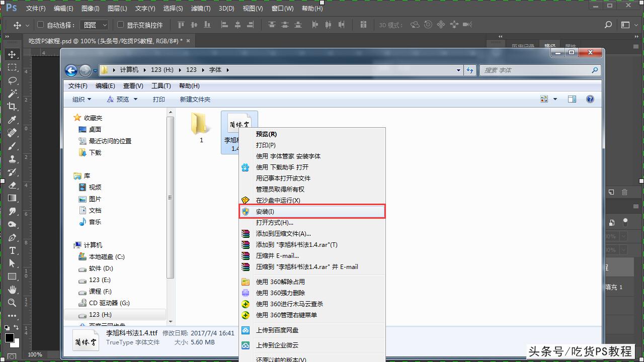Screen dimensions: 644x362
Task: Select the Magic Wand tool
Action: [12, 94]
